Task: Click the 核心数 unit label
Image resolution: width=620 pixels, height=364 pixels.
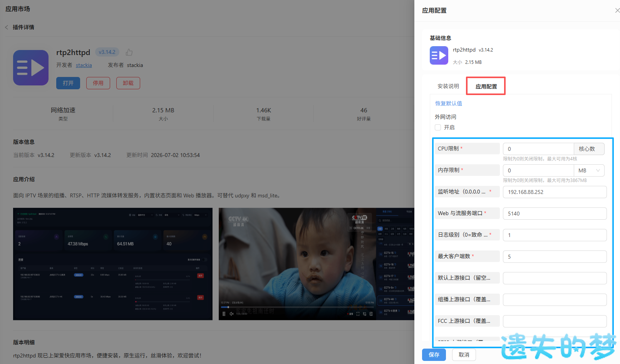Action: coord(589,149)
